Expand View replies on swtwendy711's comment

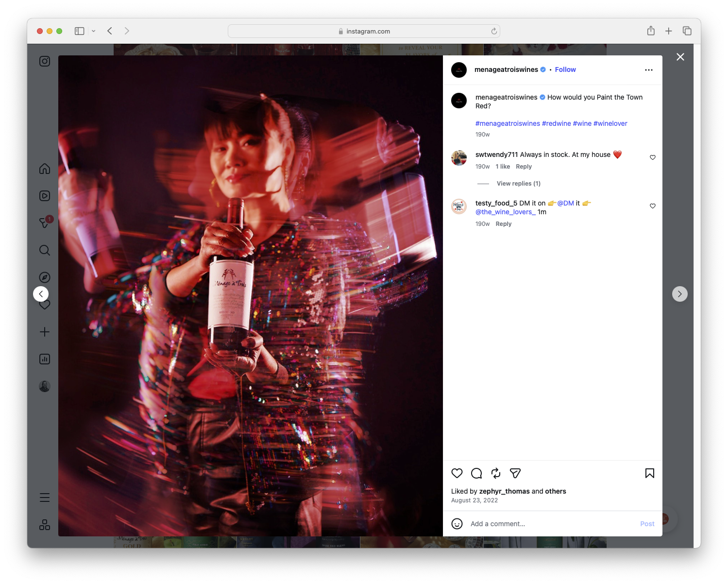click(518, 183)
